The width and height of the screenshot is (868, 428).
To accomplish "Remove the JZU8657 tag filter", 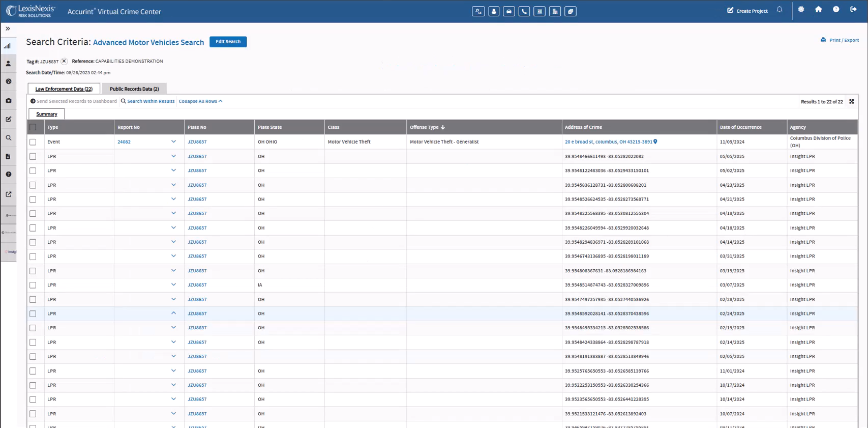I will pos(64,62).
